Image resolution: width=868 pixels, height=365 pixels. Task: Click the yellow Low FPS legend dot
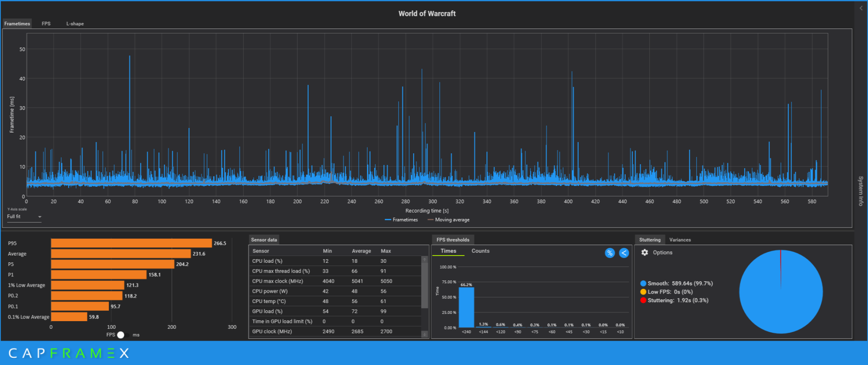click(643, 292)
